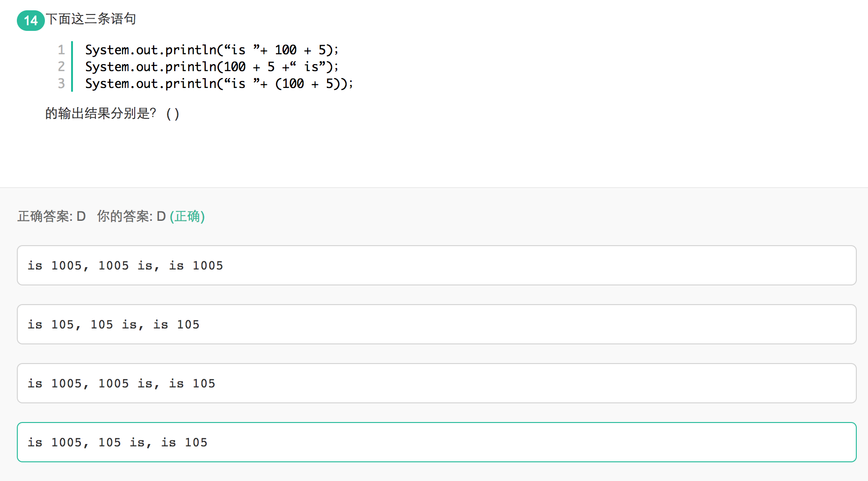Select option 'is 105, 105 is, is 105'

tap(436, 324)
